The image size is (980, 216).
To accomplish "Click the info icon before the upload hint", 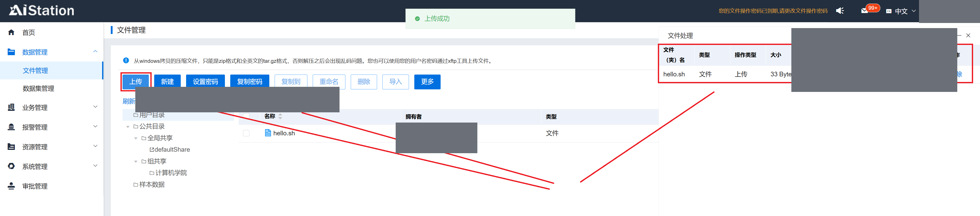I will click(126, 61).
